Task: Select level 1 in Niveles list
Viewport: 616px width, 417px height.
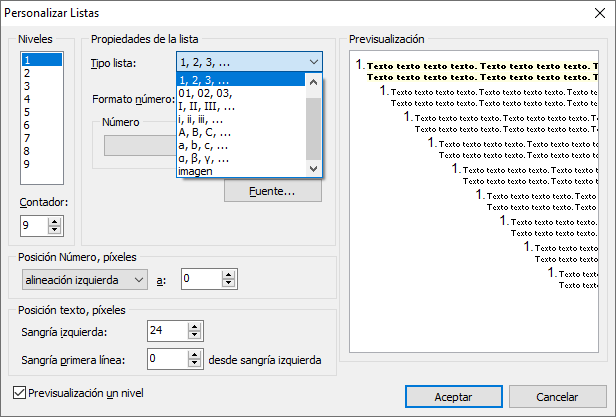Action: (40, 60)
